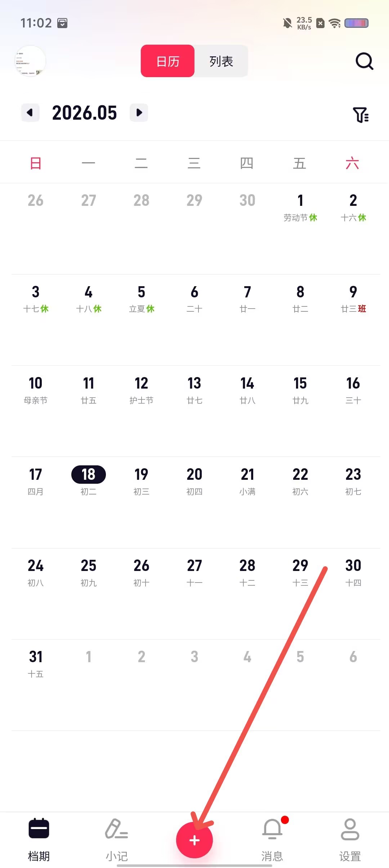The image size is (389, 868).
Task: Open the 小记 notes icon
Action: pos(116,829)
